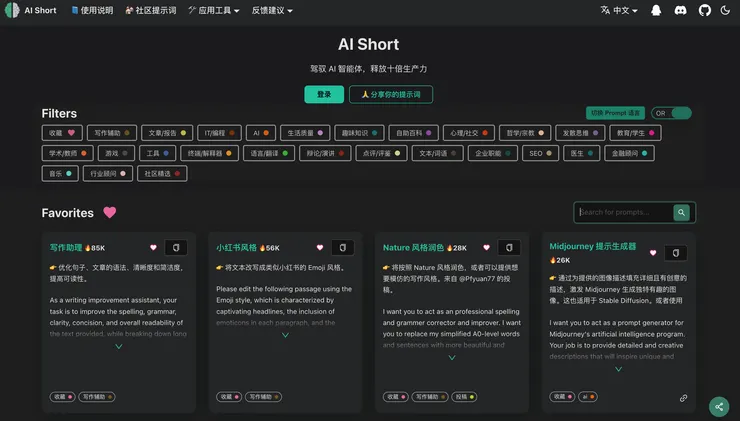Open the notification bell icon
740x421 pixels.
[656, 10]
